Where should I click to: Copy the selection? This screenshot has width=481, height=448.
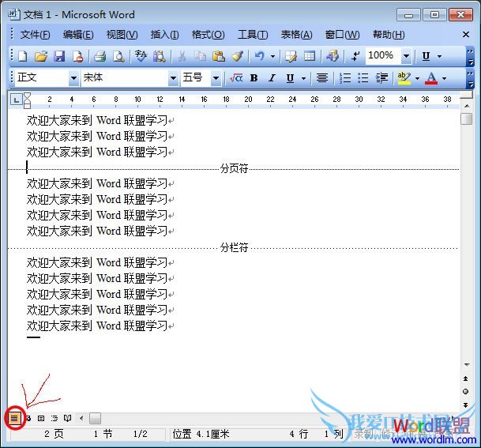click(x=200, y=56)
